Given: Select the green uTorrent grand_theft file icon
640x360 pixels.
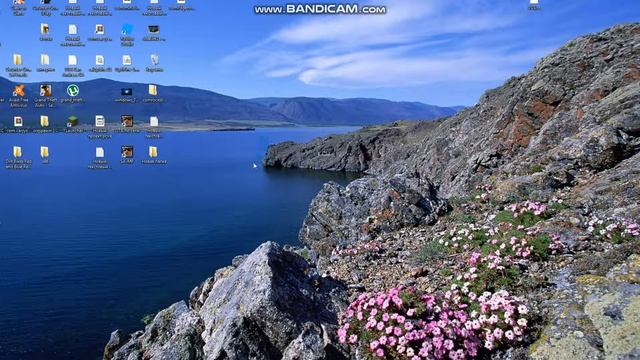Looking at the screenshot, I should [x=73, y=90].
